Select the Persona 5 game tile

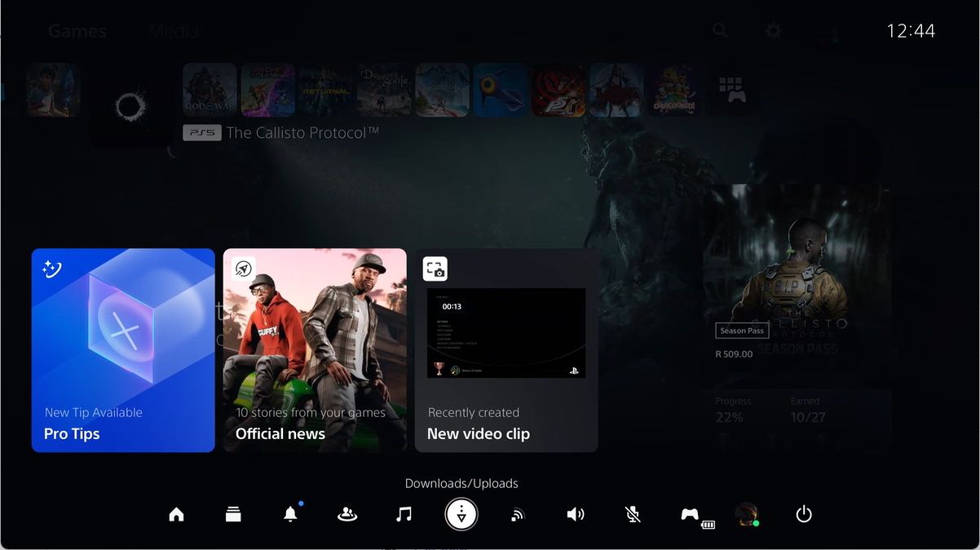click(558, 90)
